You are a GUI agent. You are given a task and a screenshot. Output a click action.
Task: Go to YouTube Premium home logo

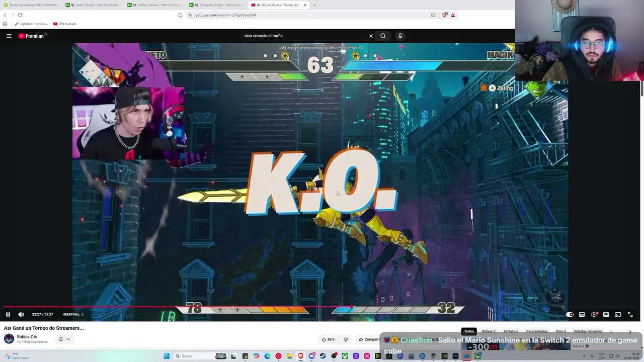[x=31, y=36]
